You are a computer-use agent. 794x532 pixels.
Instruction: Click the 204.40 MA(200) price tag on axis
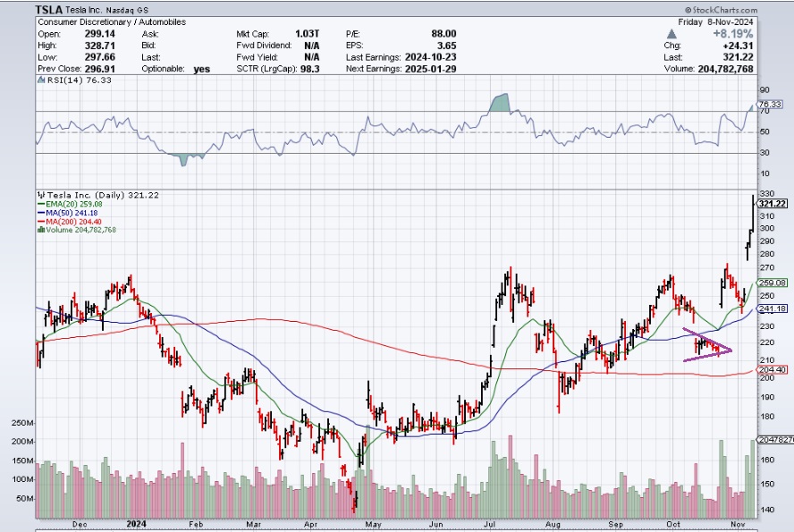coord(771,369)
